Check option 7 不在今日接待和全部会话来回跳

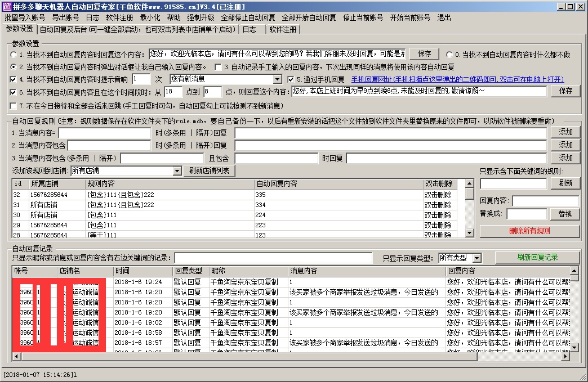(x=14, y=106)
